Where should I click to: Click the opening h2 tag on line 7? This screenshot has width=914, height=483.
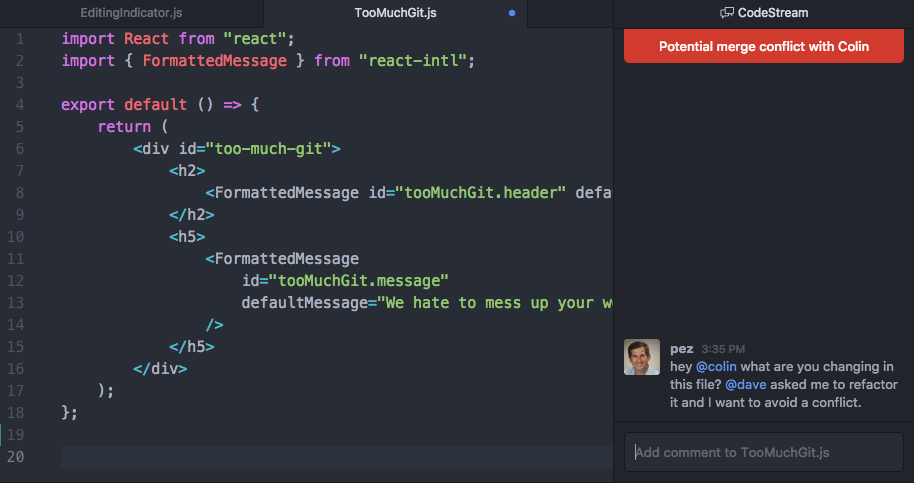click(x=187, y=171)
